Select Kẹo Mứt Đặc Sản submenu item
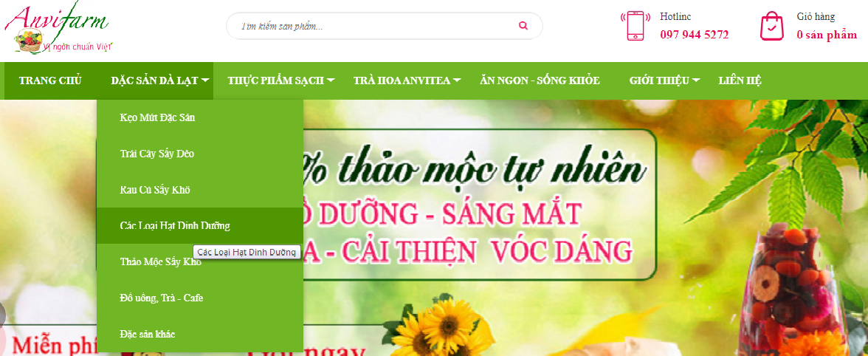This screenshot has height=356, width=868. (200, 117)
